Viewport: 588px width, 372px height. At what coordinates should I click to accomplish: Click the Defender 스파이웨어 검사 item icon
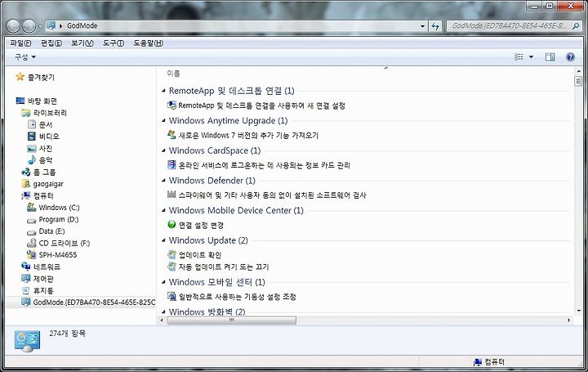pyautogui.click(x=171, y=195)
